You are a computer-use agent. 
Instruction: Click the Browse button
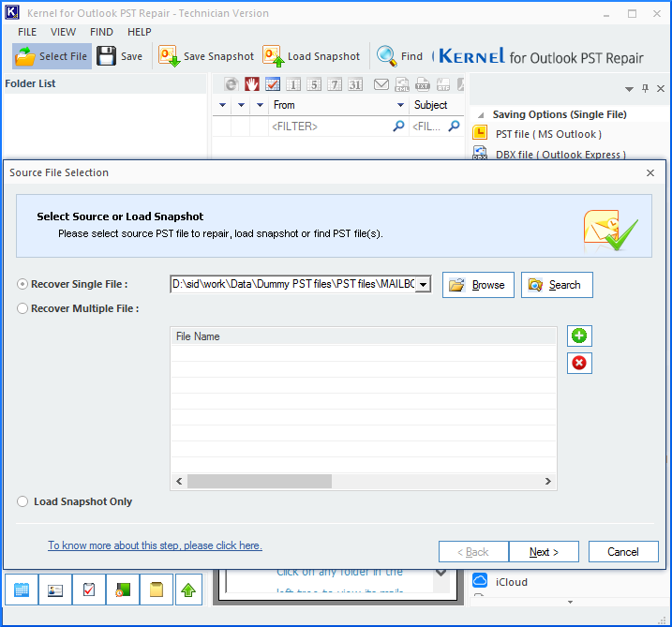tap(478, 285)
